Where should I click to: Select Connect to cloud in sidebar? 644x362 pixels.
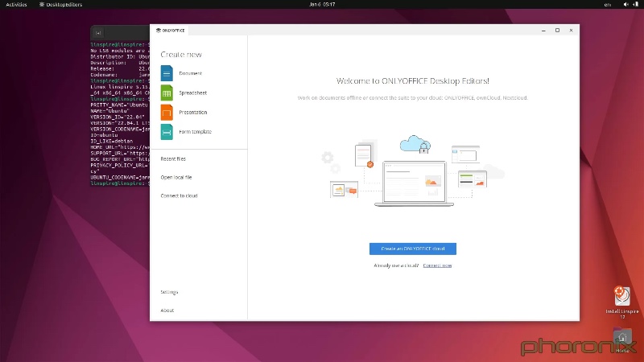pos(179,195)
